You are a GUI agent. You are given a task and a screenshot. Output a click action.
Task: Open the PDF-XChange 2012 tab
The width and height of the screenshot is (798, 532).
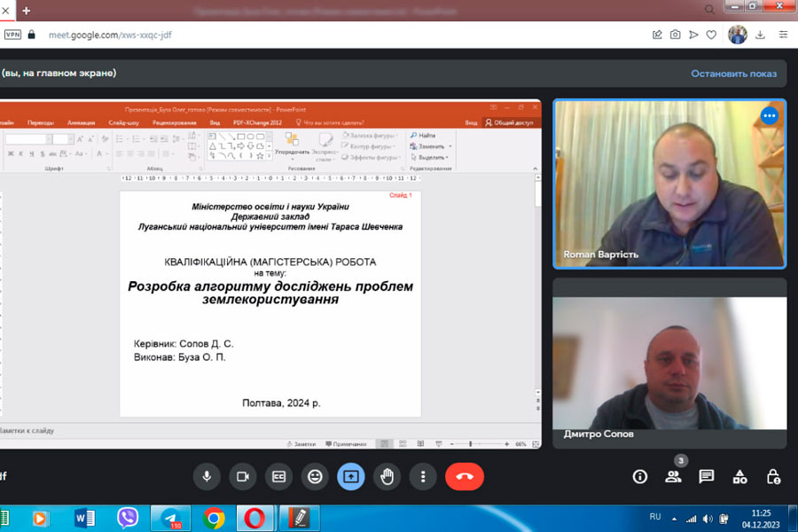257,122
